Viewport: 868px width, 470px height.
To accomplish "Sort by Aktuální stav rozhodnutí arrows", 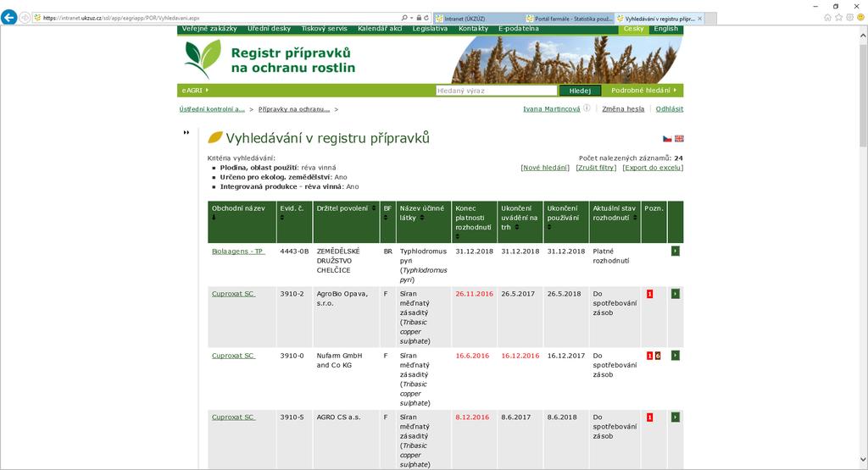I will tap(635, 218).
